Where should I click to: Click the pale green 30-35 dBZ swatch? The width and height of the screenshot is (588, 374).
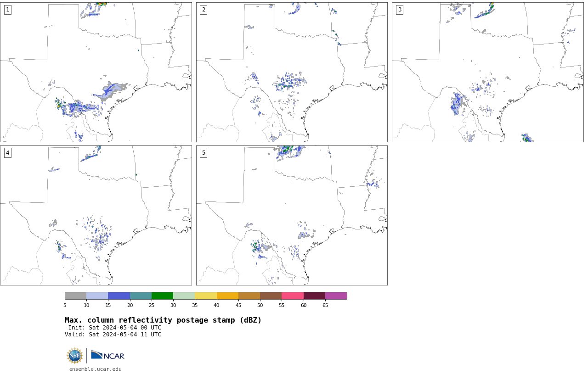[184, 296]
